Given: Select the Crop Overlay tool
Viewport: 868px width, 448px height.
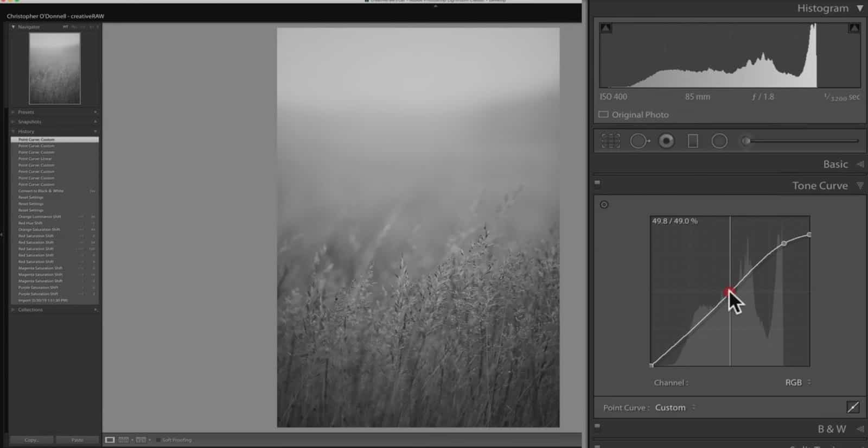Looking at the screenshot, I should pos(611,141).
